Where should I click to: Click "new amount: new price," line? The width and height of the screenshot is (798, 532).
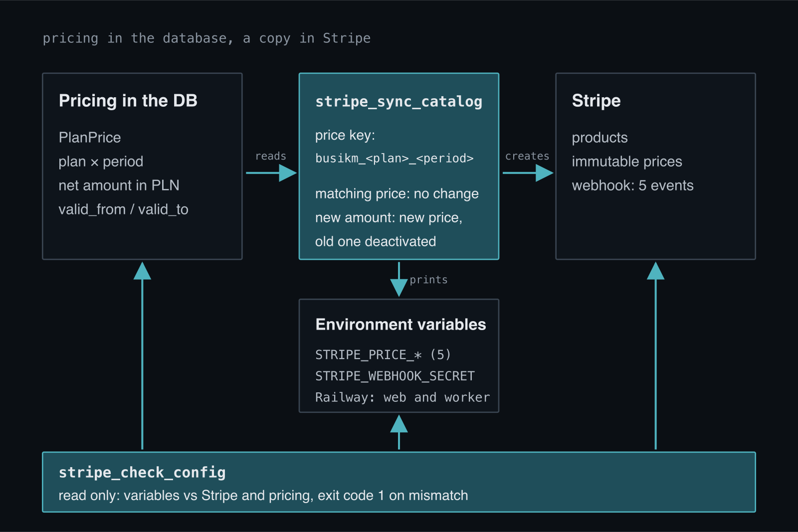point(389,218)
